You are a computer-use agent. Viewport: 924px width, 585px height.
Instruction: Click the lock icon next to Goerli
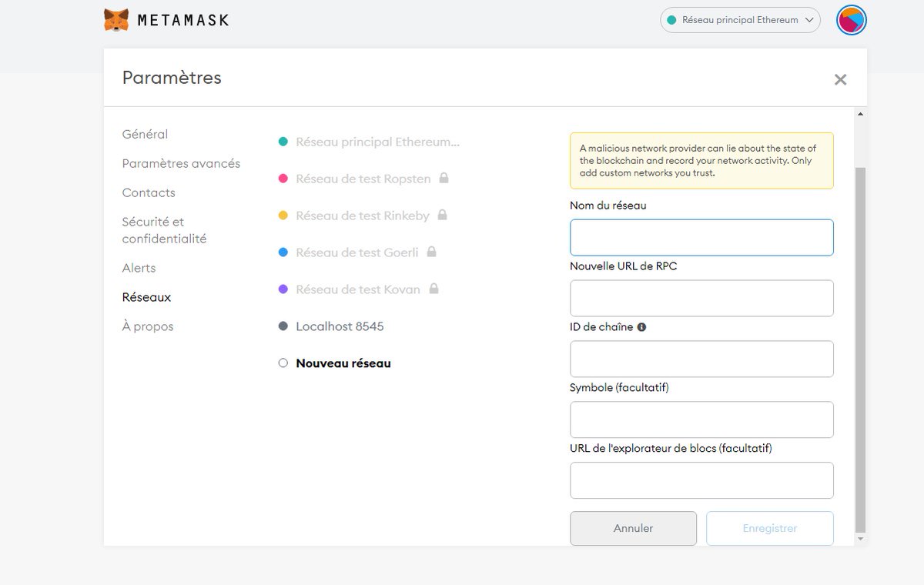point(431,252)
